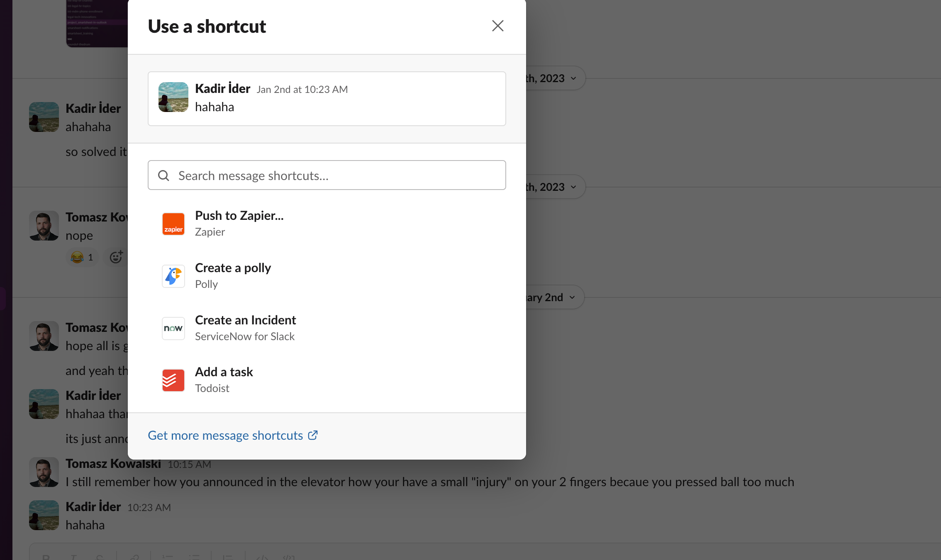Click the 'ServiceNow for Slack' subtitle text
Image resolution: width=941 pixels, height=560 pixels.
[245, 336]
